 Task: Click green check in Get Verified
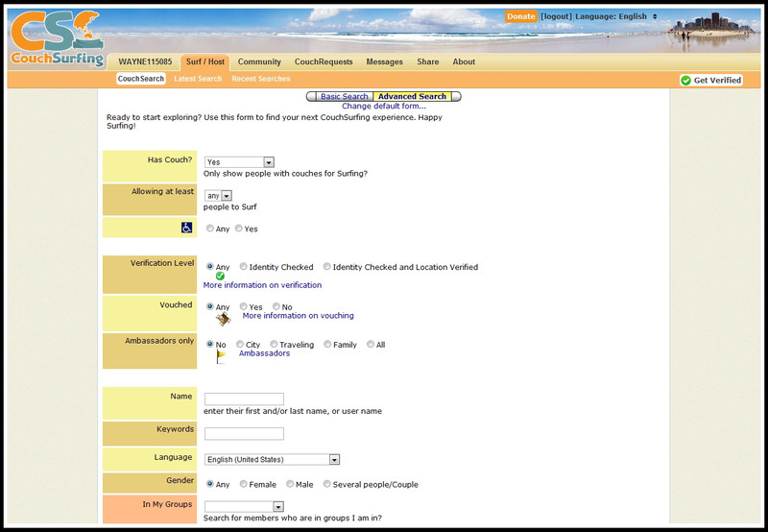coord(686,81)
